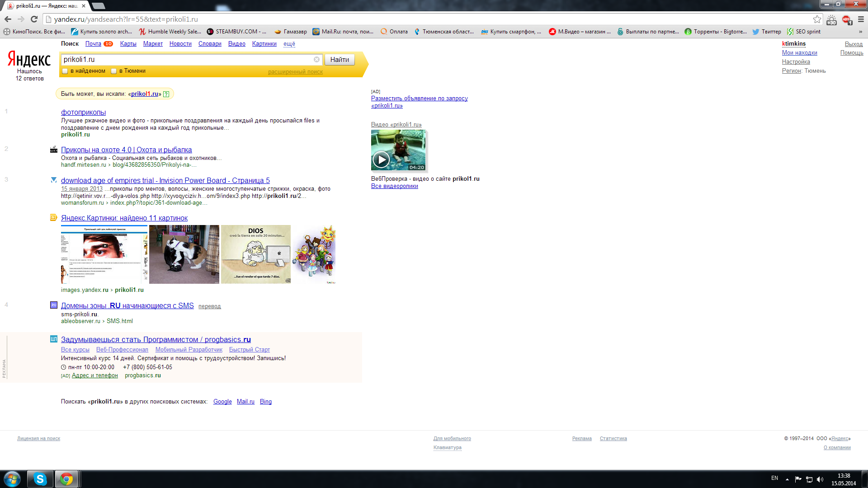Viewport: 868px width, 488px height.
Task: Clear the search query with X icon
Action: (x=316, y=60)
